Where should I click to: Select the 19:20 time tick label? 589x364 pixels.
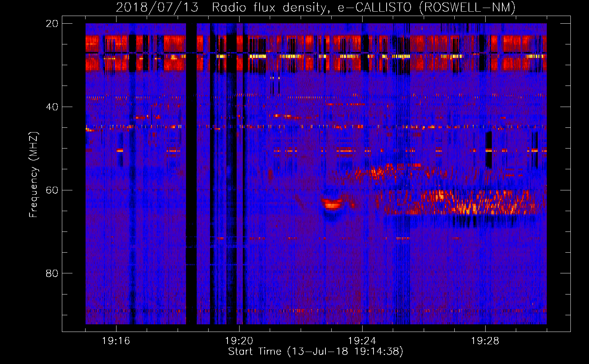coord(239,341)
